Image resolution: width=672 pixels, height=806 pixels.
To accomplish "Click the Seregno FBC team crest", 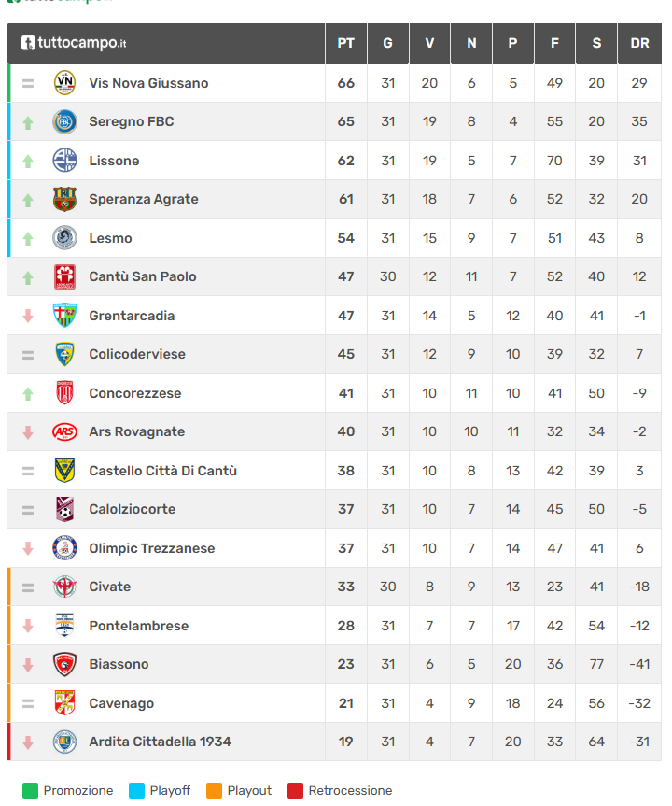I will click(64, 121).
